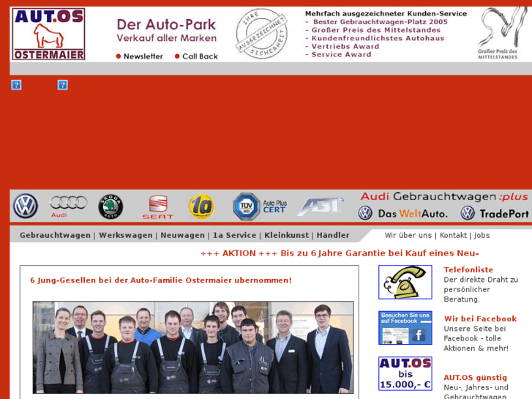Click 'Kundenfreundlichstes Autohaus' award line
The image size is (532, 399).
[x=378, y=38]
